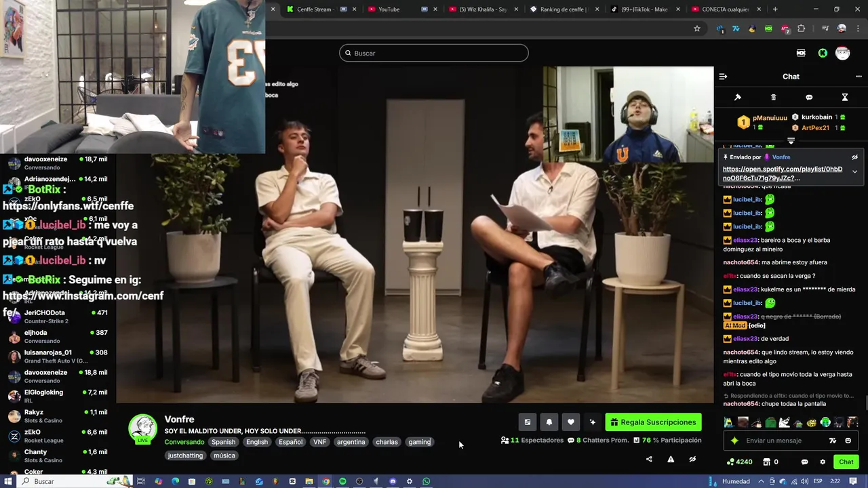Select the English tag
Image resolution: width=868 pixels, height=488 pixels.
pyautogui.click(x=257, y=442)
